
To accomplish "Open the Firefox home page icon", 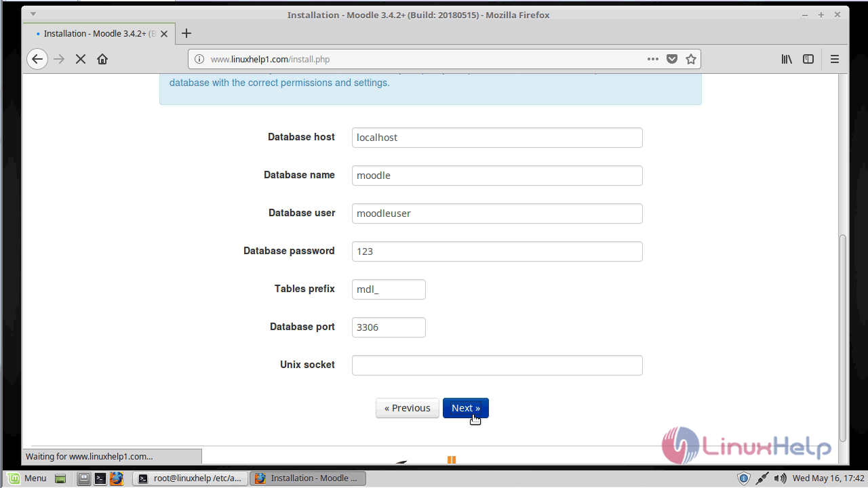I will (102, 59).
